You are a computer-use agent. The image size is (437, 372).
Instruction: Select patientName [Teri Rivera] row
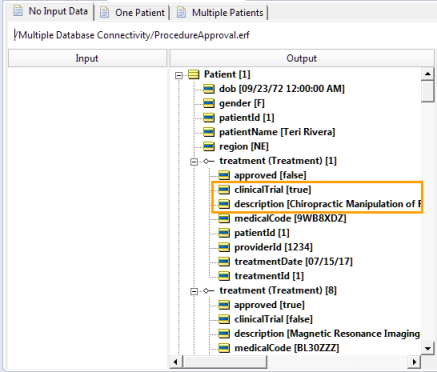pyautogui.click(x=277, y=132)
